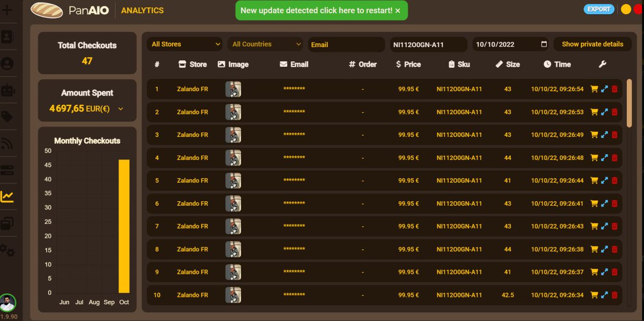This screenshot has width=644, height=321.
Task: Click cart icon for row 9
Action: tap(594, 272)
